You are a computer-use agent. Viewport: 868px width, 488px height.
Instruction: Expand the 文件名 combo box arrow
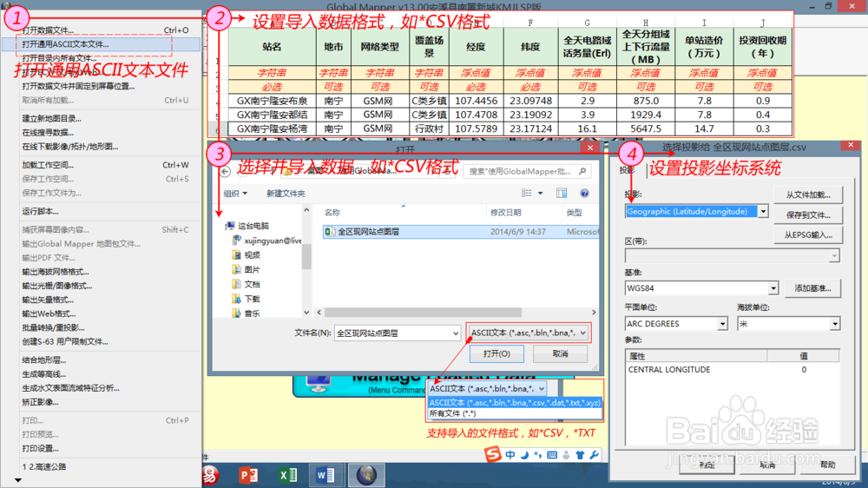455,333
